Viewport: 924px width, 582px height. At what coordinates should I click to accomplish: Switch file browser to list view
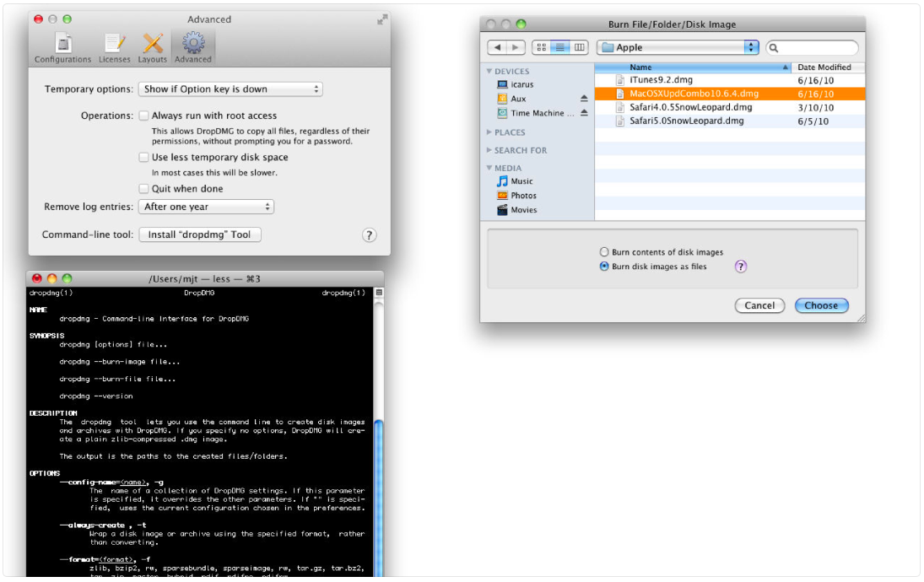tap(559, 47)
